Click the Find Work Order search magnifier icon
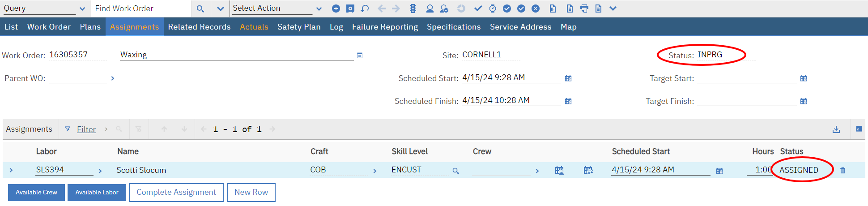The height and width of the screenshot is (206, 868). pyautogui.click(x=200, y=9)
